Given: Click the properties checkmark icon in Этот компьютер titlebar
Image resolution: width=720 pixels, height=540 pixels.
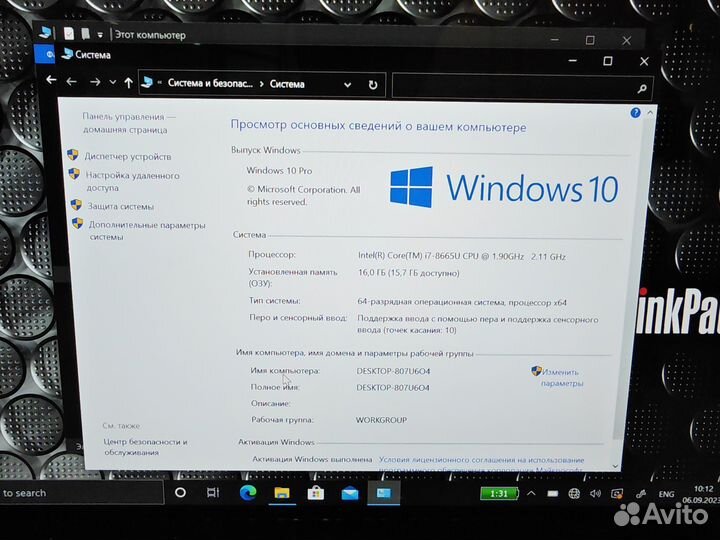Looking at the screenshot, I should point(69,34).
